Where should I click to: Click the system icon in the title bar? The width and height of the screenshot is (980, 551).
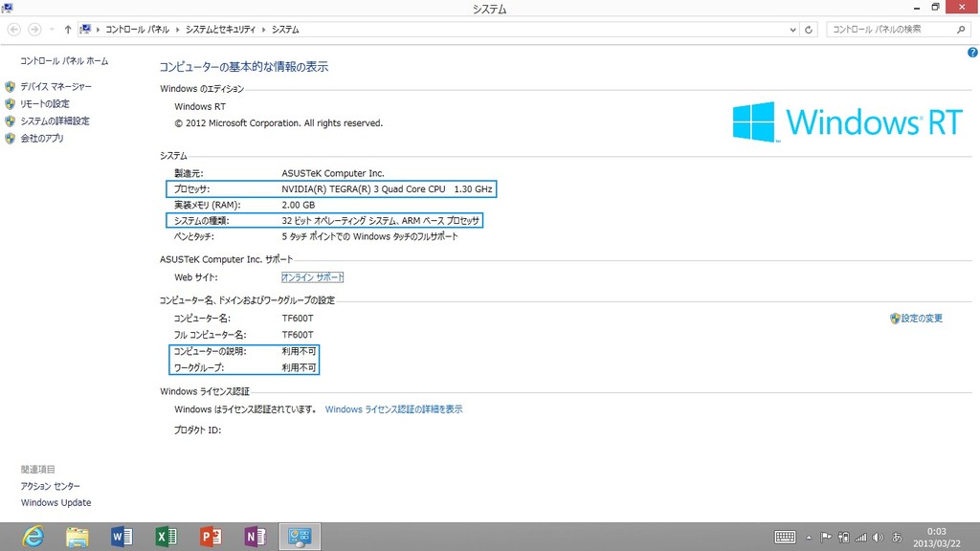tap(8, 8)
